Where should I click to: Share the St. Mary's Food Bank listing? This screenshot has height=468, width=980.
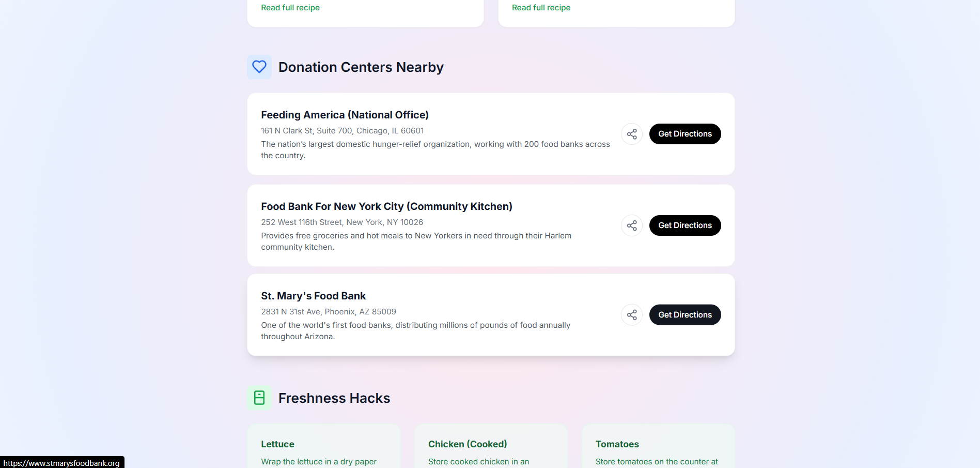point(631,314)
